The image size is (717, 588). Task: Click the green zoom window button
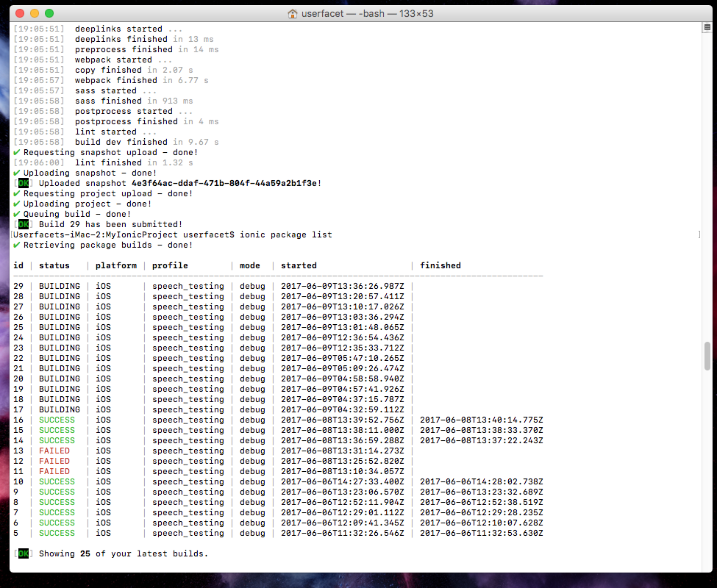tap(49, 13)
